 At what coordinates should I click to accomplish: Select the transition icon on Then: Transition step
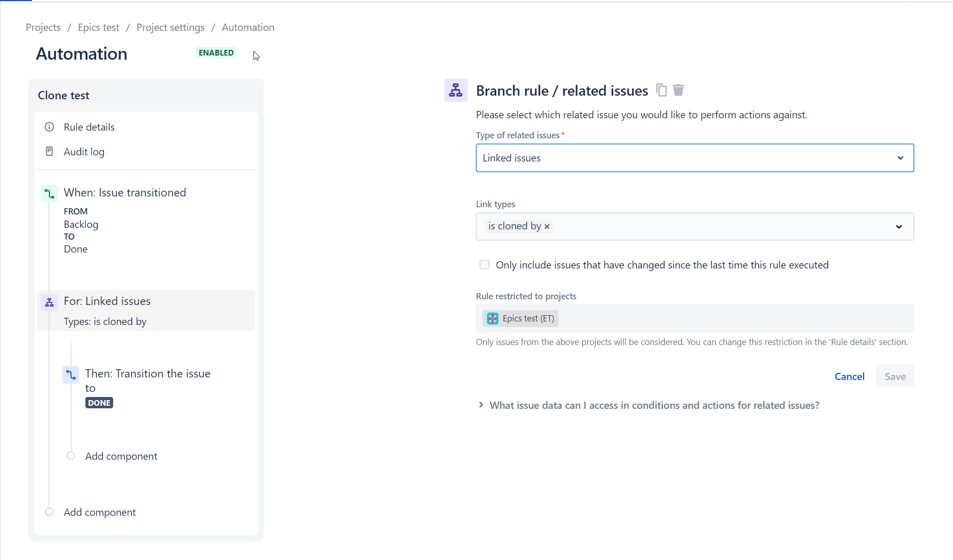pos(70,375)
